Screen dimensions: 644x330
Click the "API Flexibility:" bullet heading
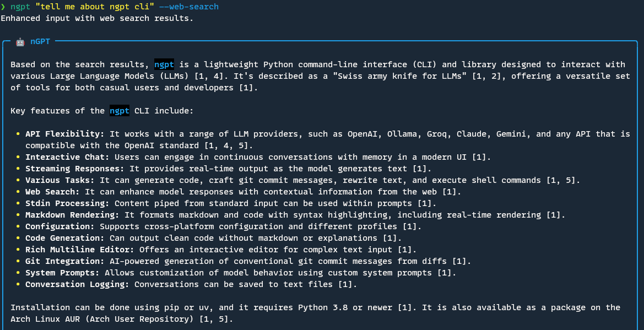click(x=66, y=134)
